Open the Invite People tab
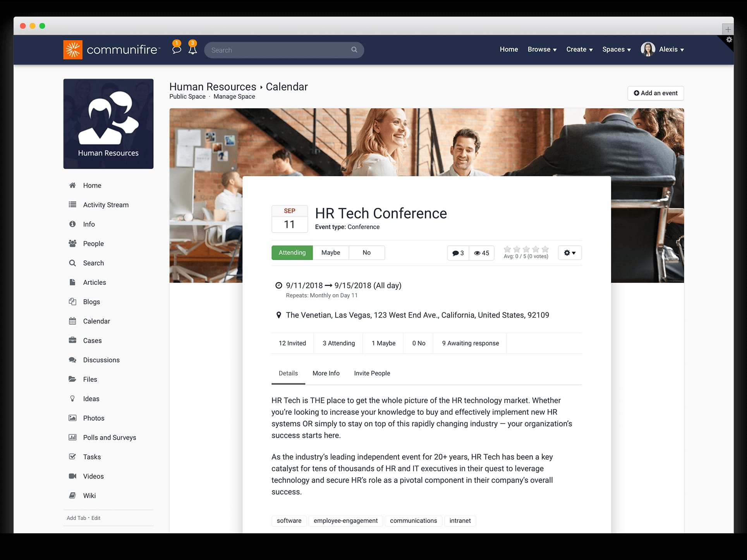The height and width of the screenshot is (560, 747). [x=372, y=373]
